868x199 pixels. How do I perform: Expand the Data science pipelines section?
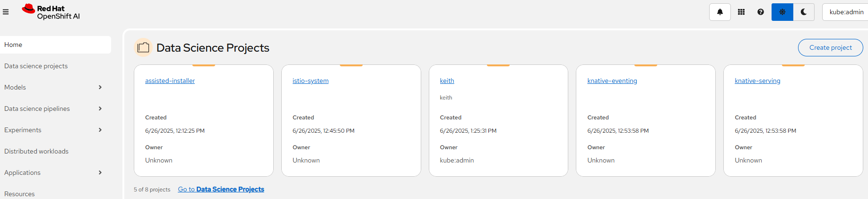coord(55,109)
